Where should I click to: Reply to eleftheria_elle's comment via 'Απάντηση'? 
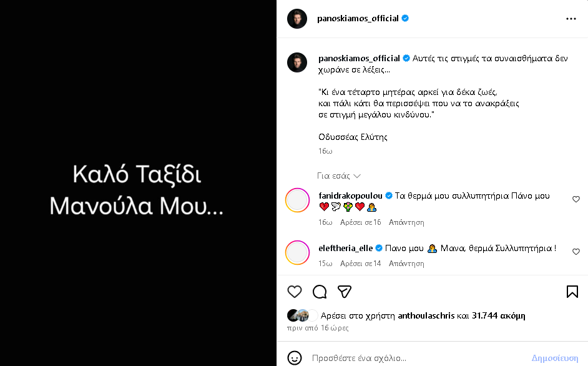click(x=406, y=264)
